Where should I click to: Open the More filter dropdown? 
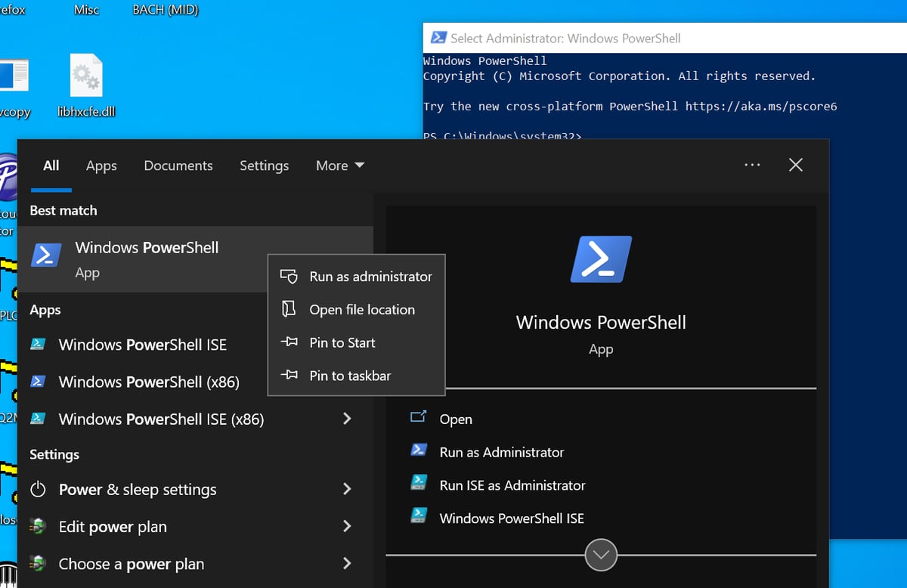click(339, 165)
